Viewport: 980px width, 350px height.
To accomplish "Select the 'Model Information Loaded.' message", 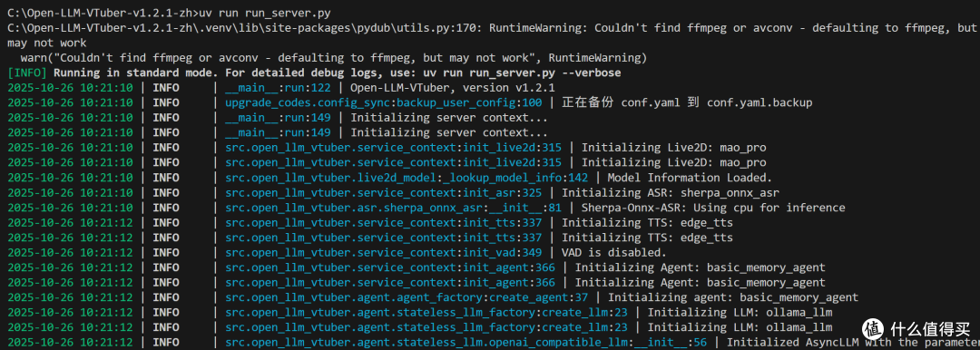I will pyautogui.click(x=690, y=178).
